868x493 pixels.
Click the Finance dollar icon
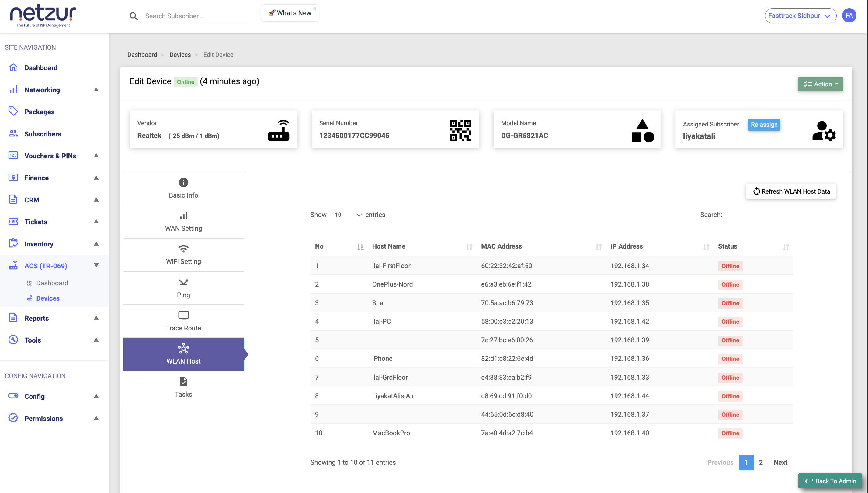click(x=13, y=178)
